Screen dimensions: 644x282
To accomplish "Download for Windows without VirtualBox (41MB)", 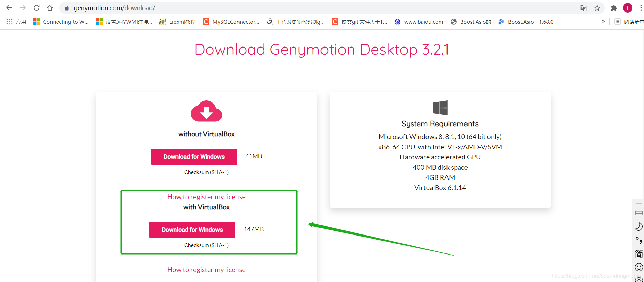I will tap(194, 157).
